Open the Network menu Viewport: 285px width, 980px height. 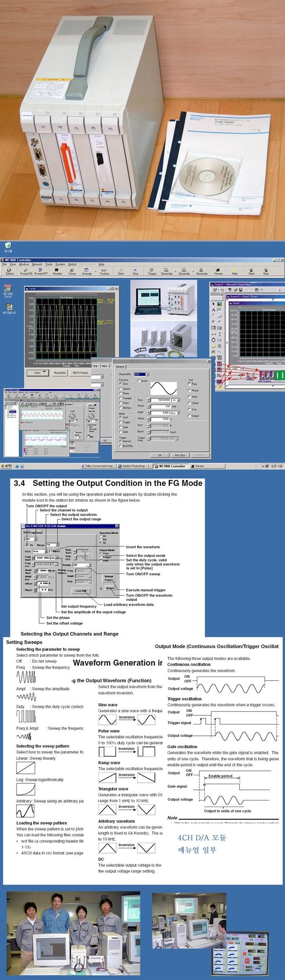[x=37, y=264]
